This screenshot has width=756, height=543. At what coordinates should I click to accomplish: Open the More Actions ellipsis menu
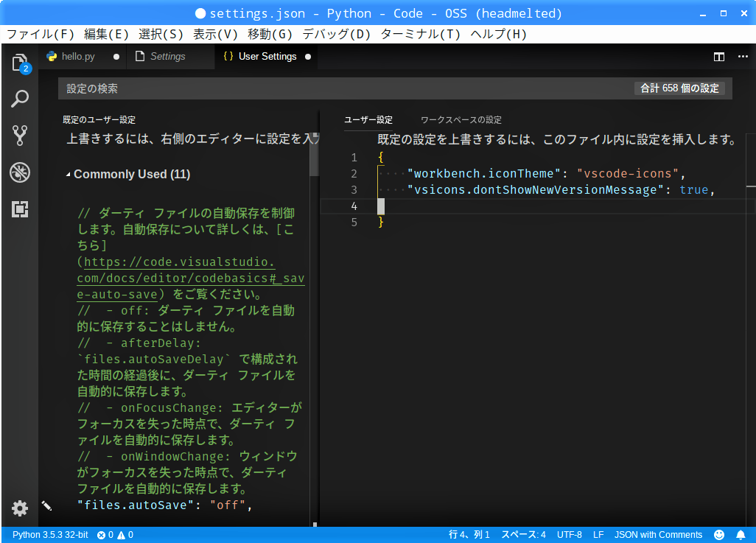click(x=743, y=57)
